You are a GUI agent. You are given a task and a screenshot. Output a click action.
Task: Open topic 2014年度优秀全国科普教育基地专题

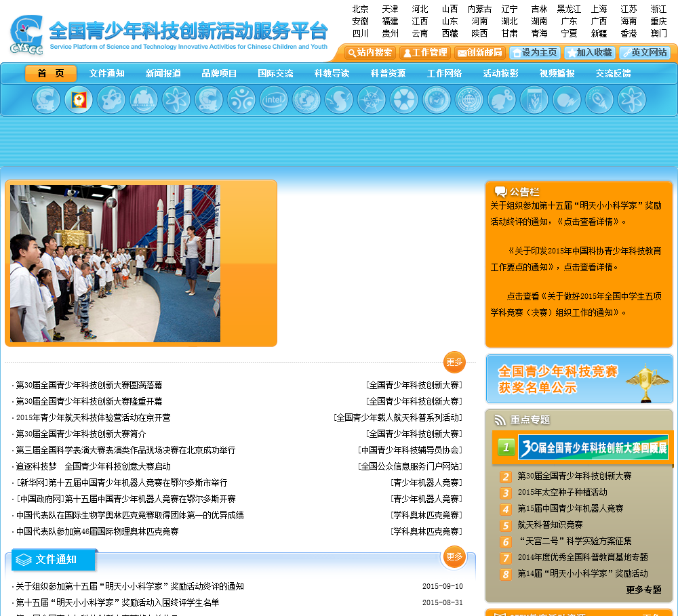[x=583, y=557]
